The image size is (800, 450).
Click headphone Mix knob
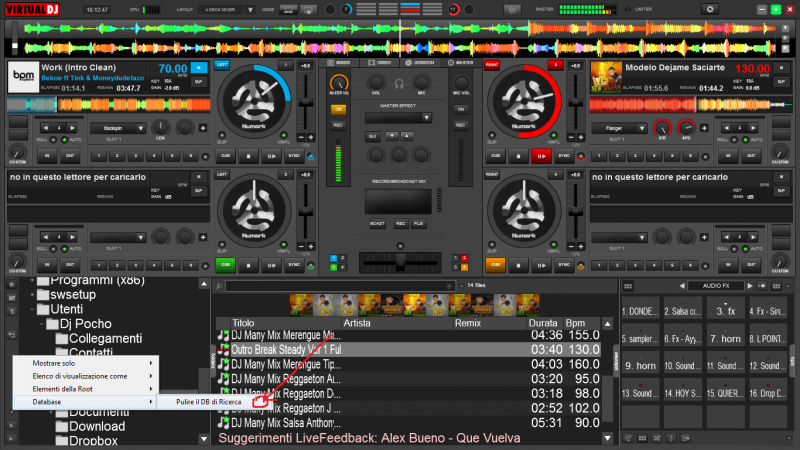tap(421, 83)
